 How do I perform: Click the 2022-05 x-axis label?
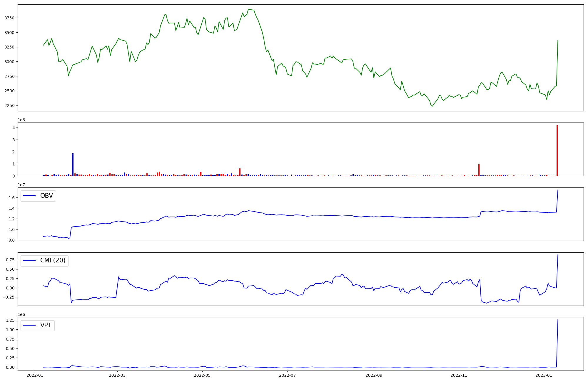tap(202, 375)
